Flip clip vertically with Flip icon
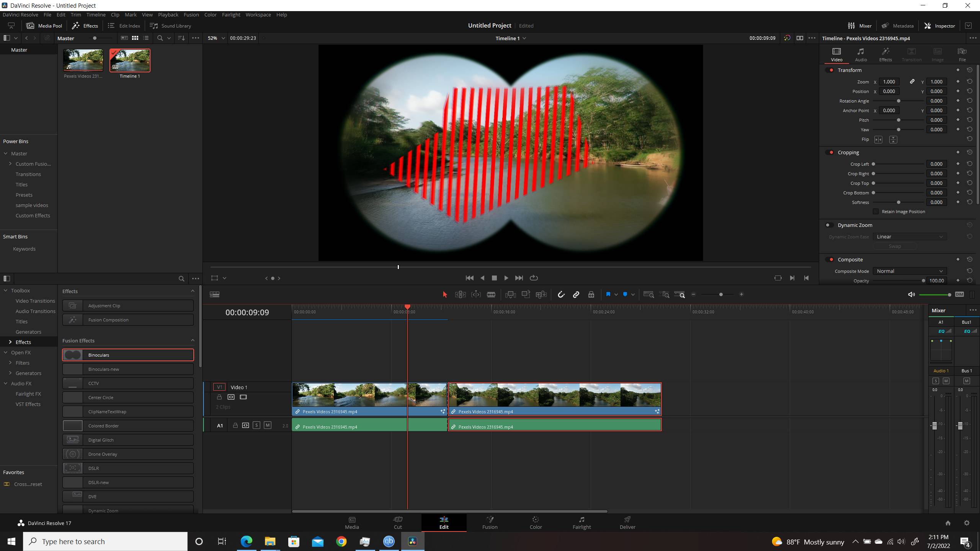Viewport: 980px width, 551px height. (893, 140)
